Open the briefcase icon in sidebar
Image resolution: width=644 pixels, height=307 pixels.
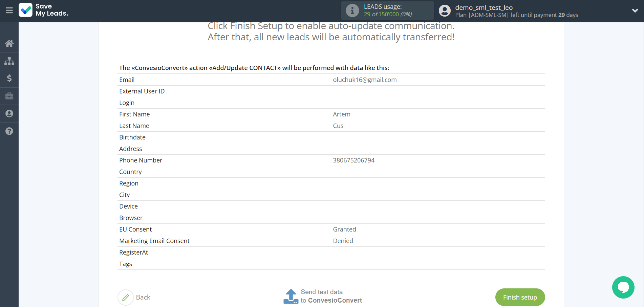point(9,96)
